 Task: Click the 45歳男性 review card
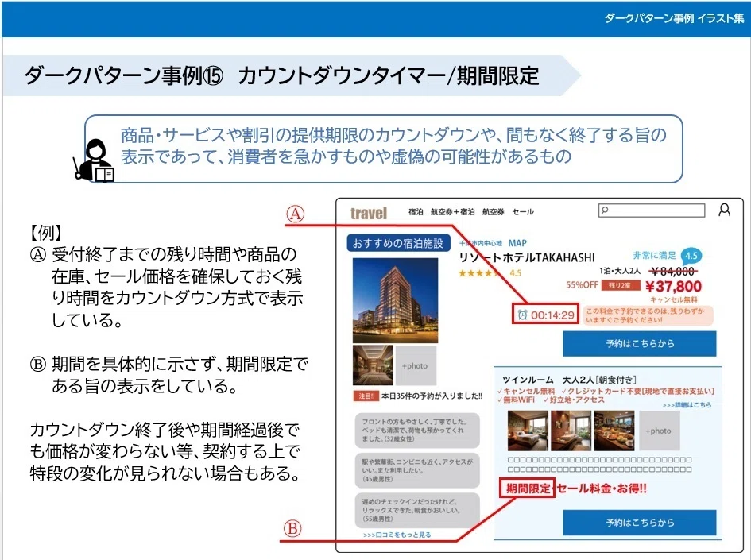(417, 470)
